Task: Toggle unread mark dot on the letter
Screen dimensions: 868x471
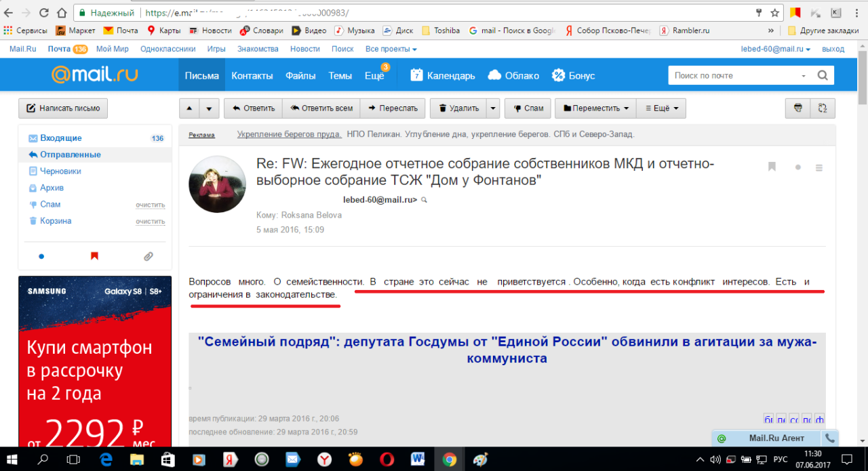Action: coord(798,167)
